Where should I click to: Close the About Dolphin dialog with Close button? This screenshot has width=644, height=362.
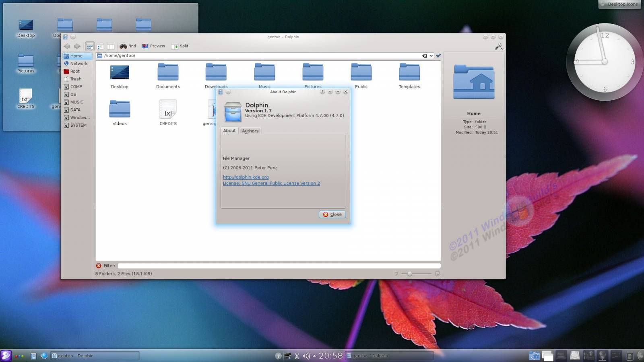(332, 214)
